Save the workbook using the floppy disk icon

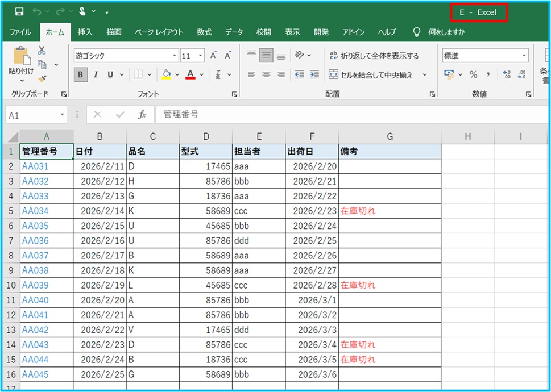tap(19, 11)
